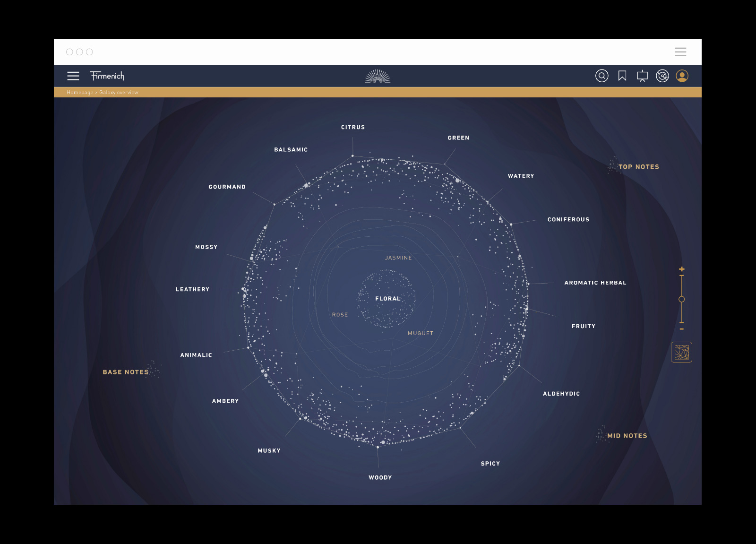The image size is (756, 544).
Task: Click the sunburst emblem in header center
Action: [378, 76]
